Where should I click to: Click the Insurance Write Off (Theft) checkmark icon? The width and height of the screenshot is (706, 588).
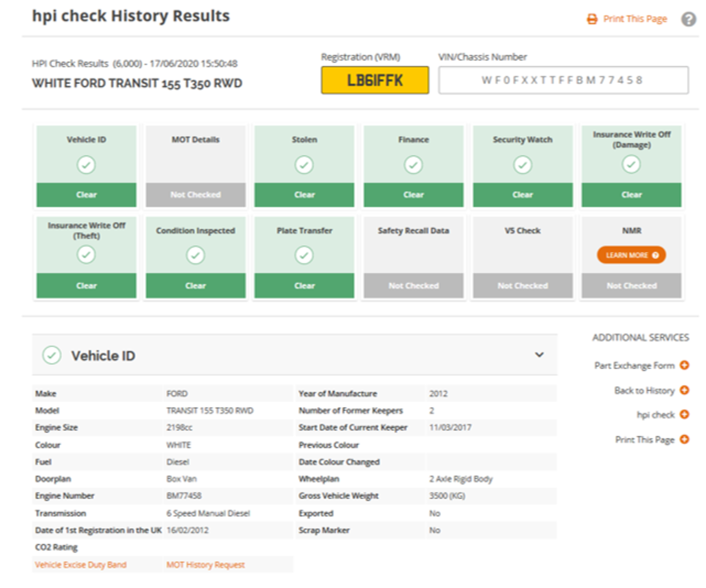(x=86, y=255)
